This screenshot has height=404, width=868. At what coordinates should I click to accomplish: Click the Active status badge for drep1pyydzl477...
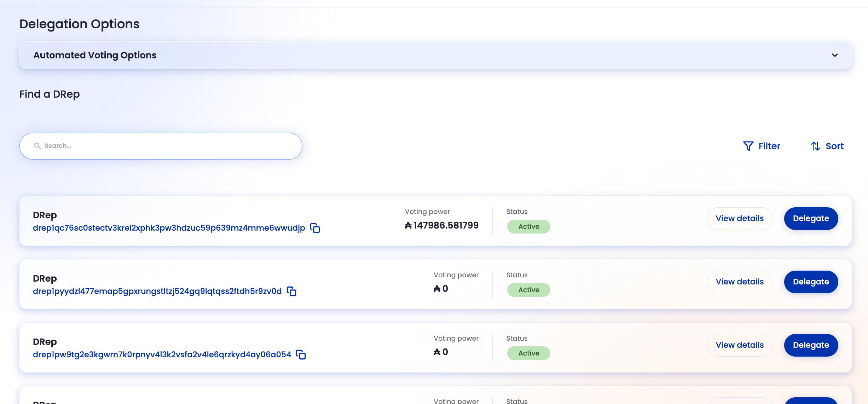(529, 290)
